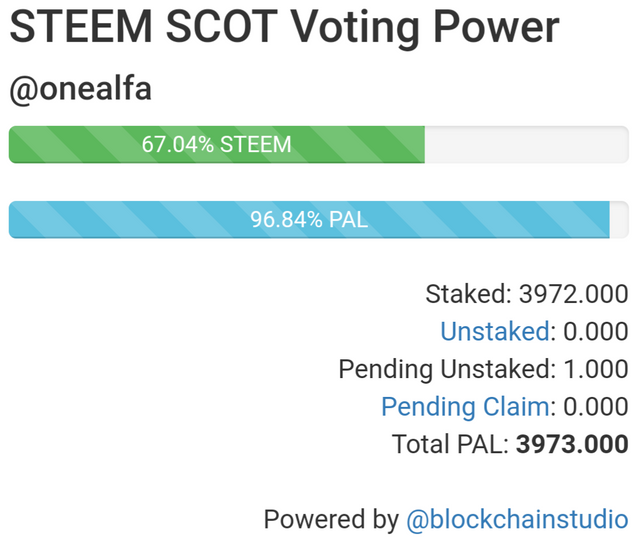
Task: Click the Unstaked link
Action: pyautogui.click(x=495, y=331)
